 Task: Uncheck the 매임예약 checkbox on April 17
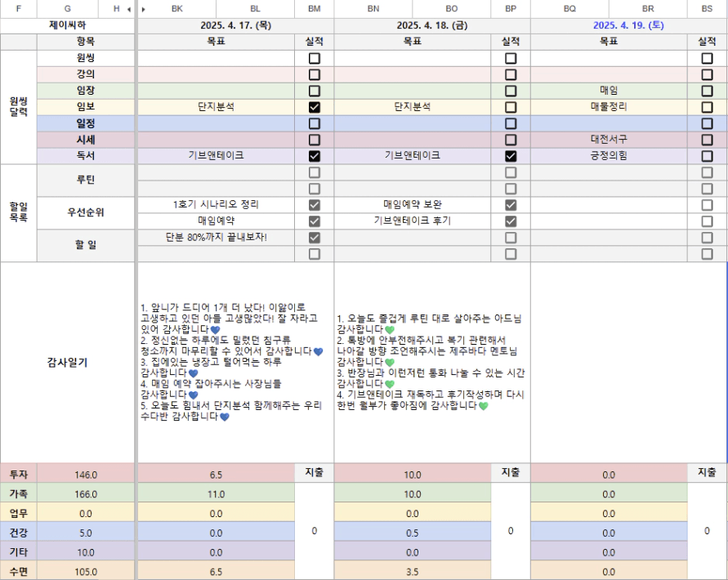point(315,221)
